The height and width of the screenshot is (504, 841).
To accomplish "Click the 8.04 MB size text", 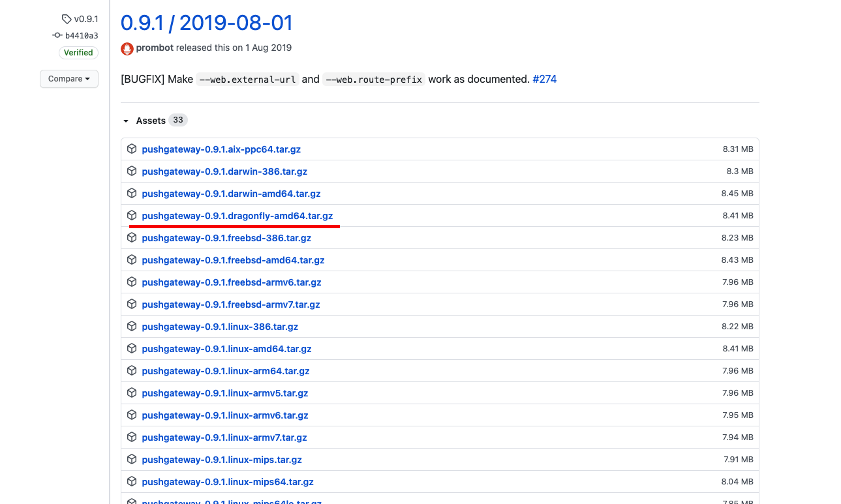I will 737,482.
